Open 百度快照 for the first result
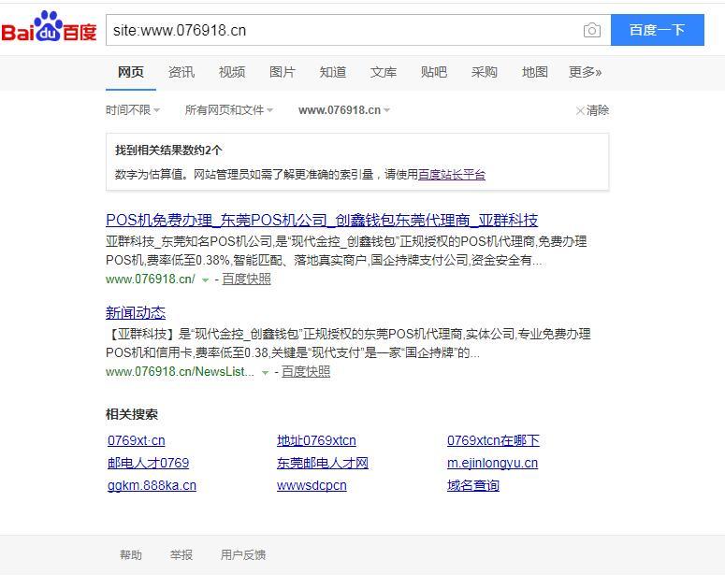 [x=246, y=279]
